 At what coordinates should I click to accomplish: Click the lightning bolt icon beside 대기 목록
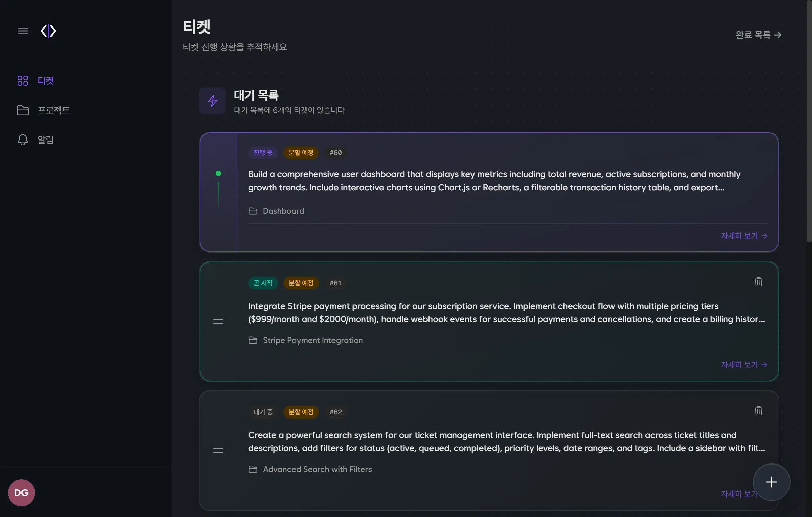(x=213, y=101)
